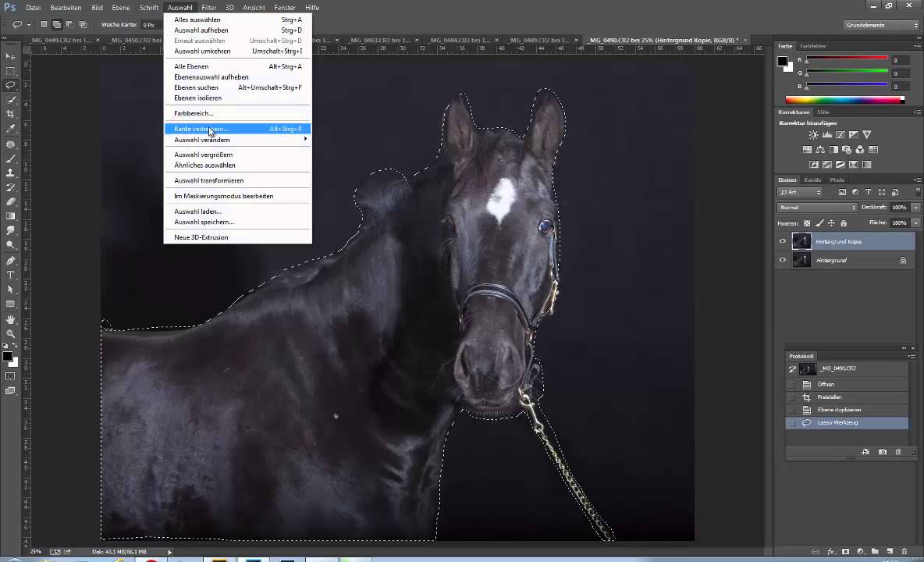This screenshot has height=562, width=924.
Task: Select the Rectangular Marquee tool
Action: click(11, 71)
